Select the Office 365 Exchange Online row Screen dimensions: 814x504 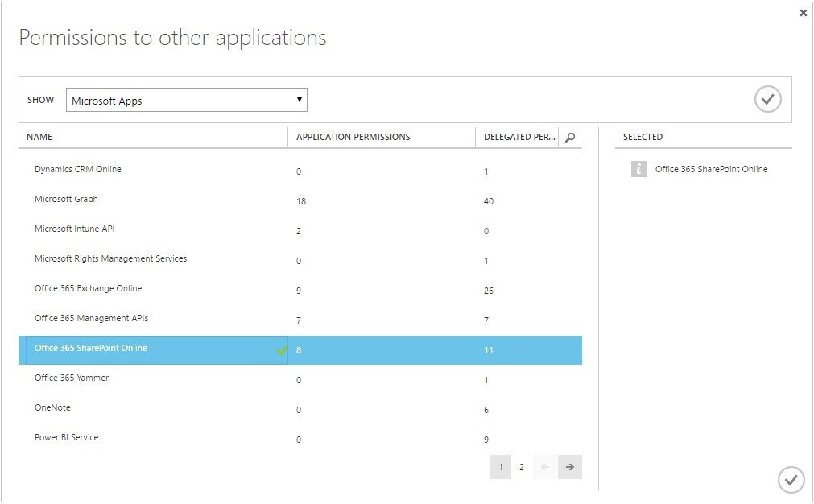click(x=300, y=289)
